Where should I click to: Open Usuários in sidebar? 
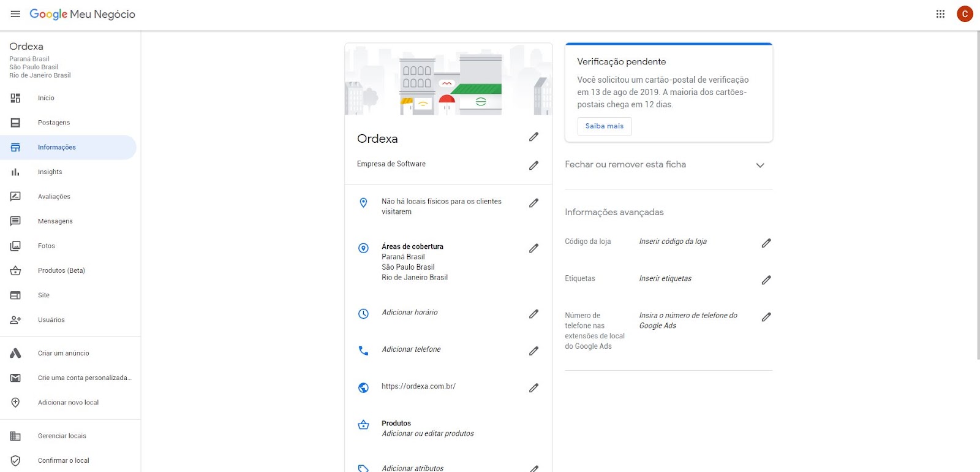tap(68, 320)
